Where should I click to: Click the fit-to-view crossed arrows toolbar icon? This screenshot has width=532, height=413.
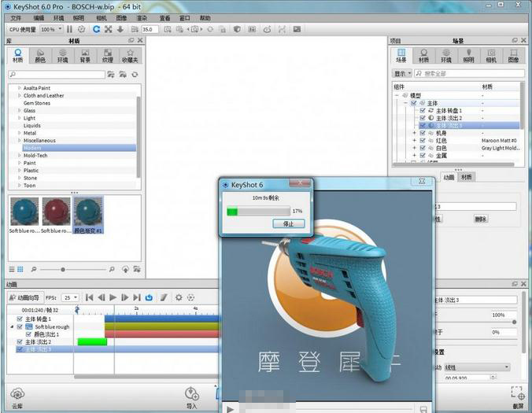coord(109,29)
